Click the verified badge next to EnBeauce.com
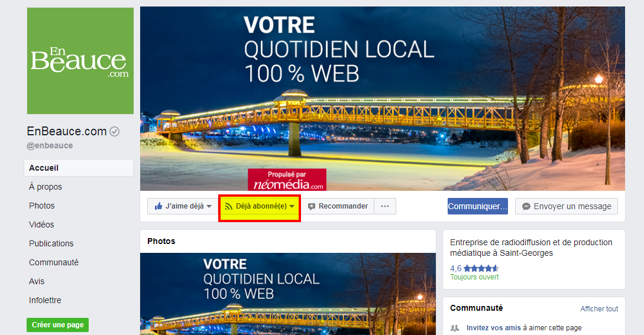The height and width of the screenshot is (335, 644). tap(115, 131)
